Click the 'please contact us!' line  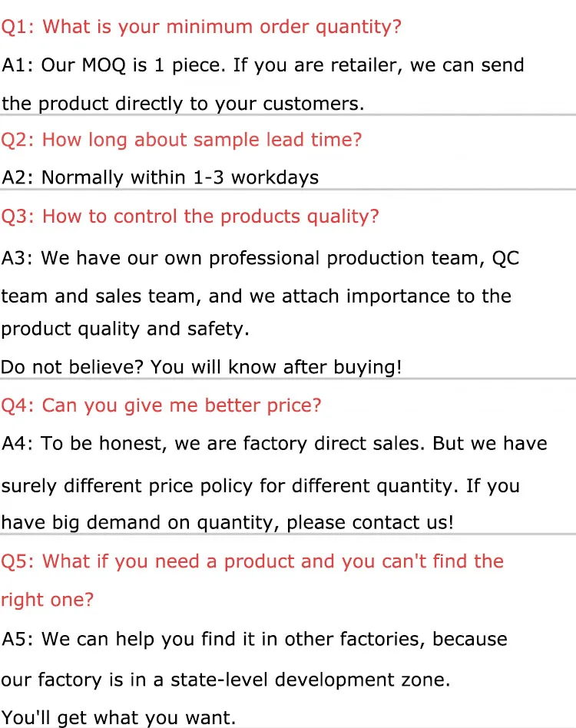coord(227,523)
